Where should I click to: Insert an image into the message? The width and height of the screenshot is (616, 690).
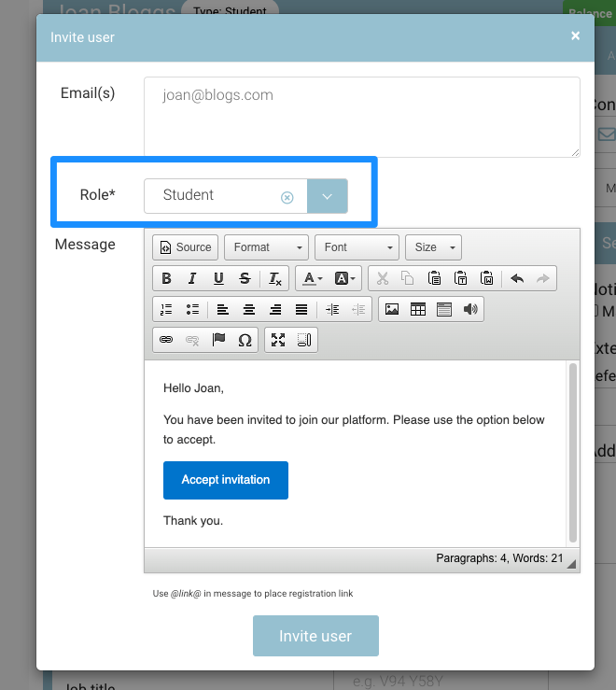coord(392,309)
